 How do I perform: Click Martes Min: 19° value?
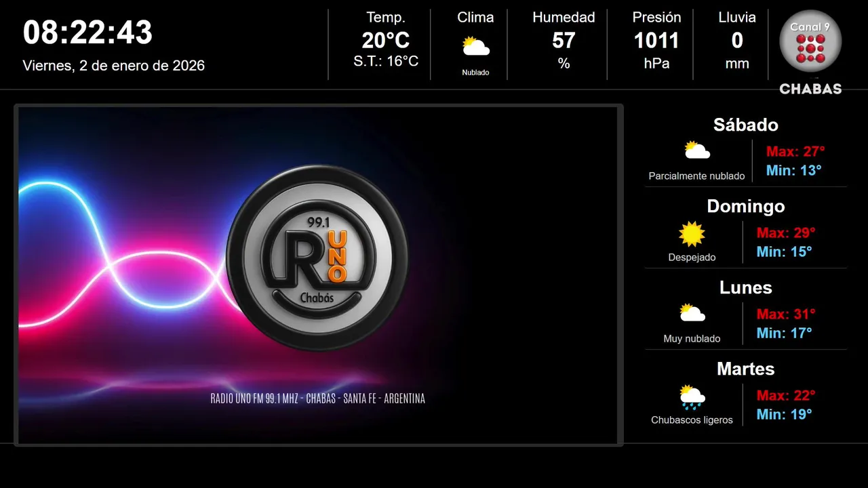[785, 415]
